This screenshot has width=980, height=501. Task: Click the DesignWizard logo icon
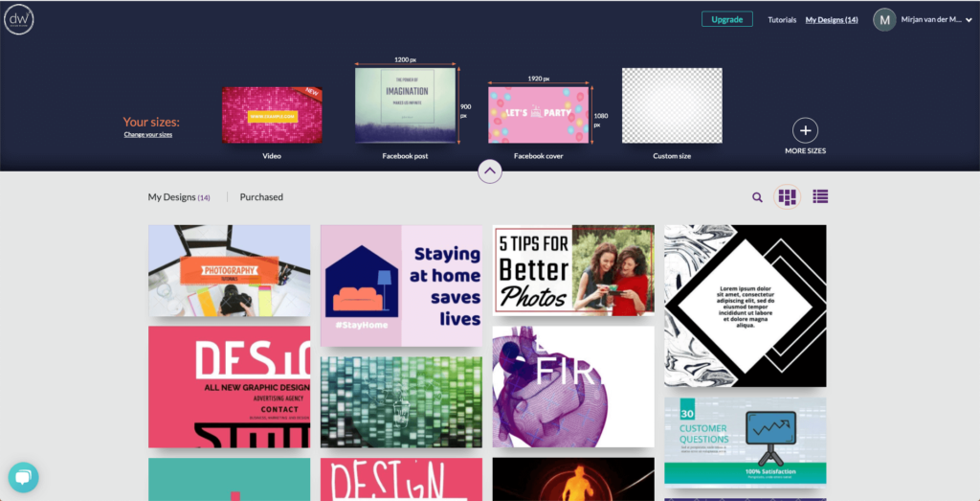(19, 19)
